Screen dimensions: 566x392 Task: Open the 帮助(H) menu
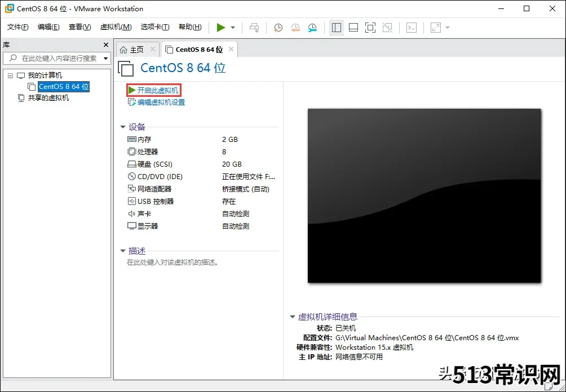190,27
